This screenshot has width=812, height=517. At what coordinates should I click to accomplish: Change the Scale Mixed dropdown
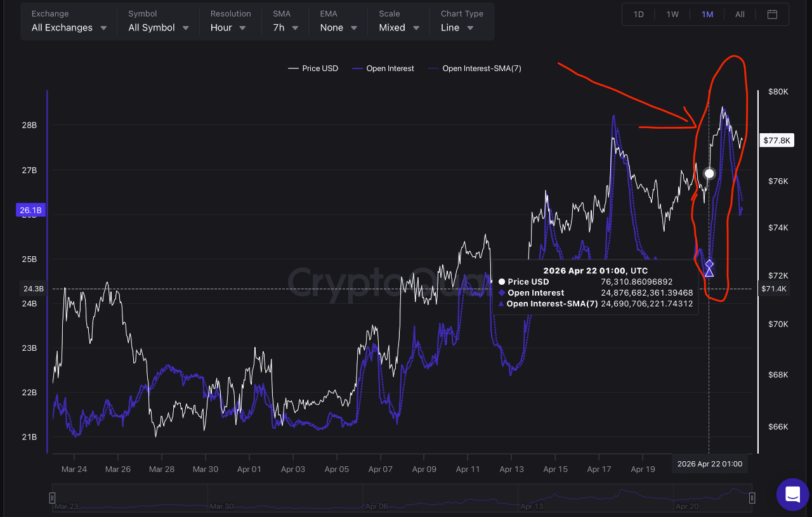400,28
